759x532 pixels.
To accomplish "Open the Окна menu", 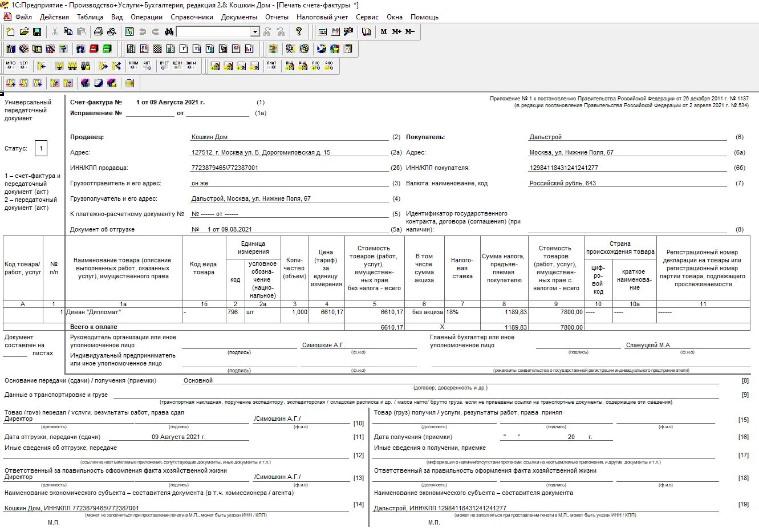I will [395, 17].
